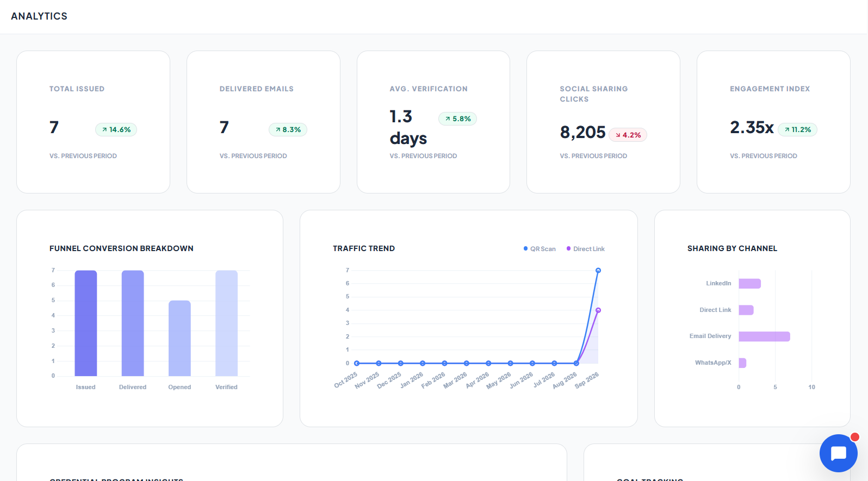This screenshot has height=481, width=868.
Task: Click the Email Delivery channel label
Action: click(x=710, y=336)
